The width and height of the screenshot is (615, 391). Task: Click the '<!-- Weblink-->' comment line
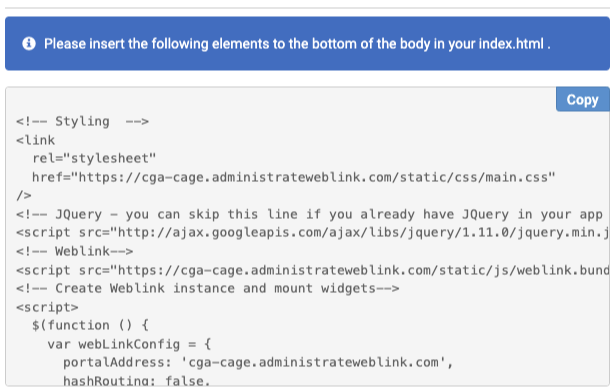coord(75,251)
